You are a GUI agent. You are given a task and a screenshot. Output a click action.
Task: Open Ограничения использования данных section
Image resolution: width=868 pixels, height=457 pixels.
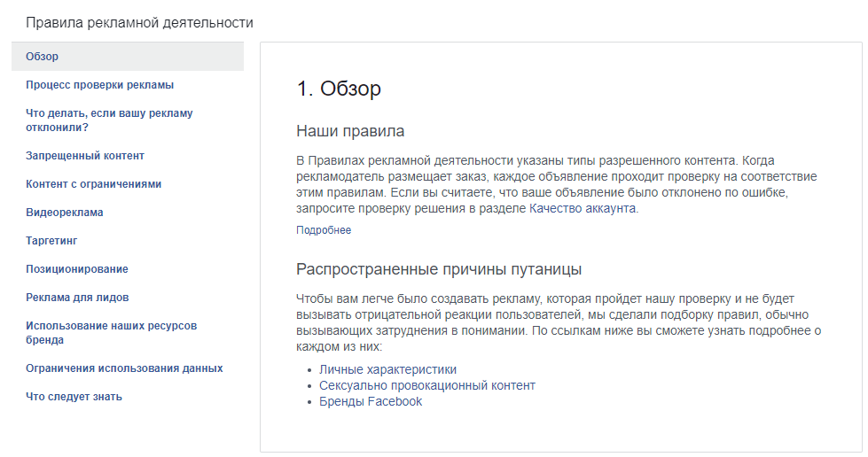(x=124, y=368)
